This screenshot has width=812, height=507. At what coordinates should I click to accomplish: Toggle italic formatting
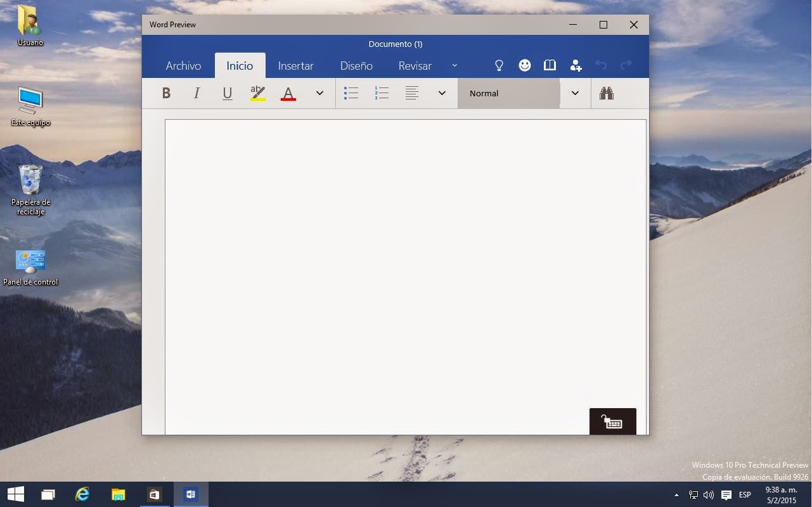pyautogui.click(x=197, y=93)
